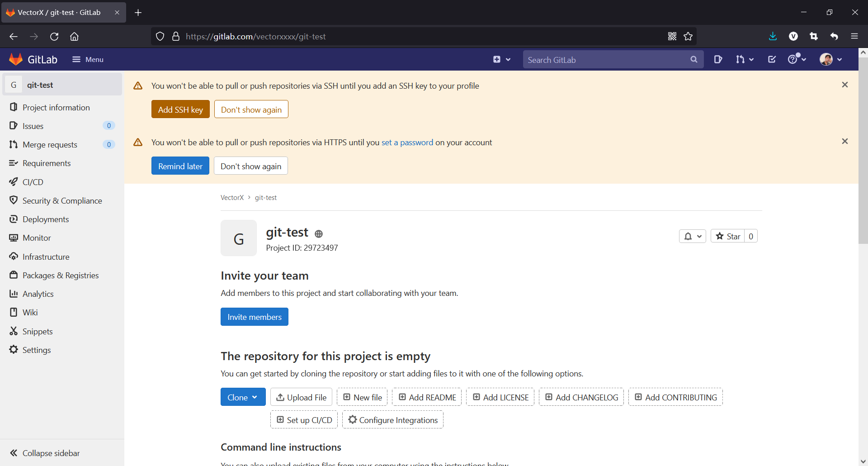
Task: Open the notification bell dropdown
Action: click(692, 236)
